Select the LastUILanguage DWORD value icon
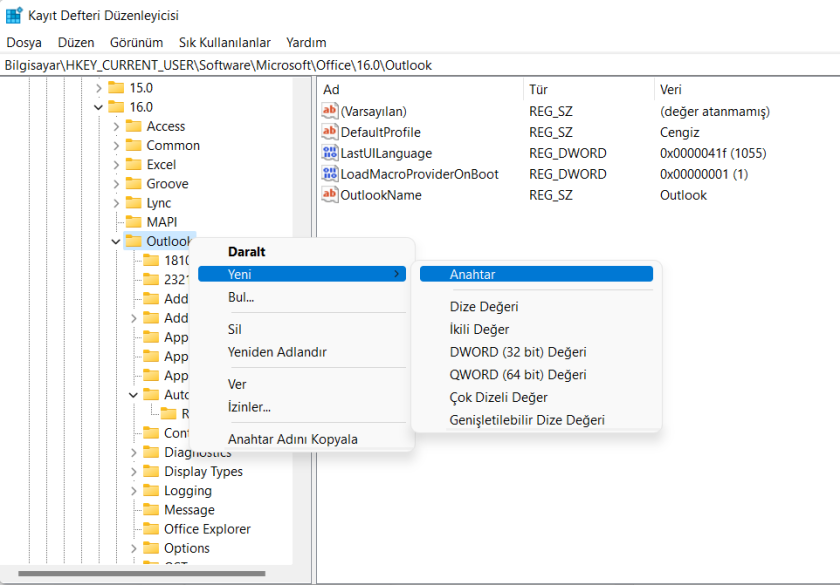This screenshot has width=840, height=585. pyautogui.click(x=330, y=153)
